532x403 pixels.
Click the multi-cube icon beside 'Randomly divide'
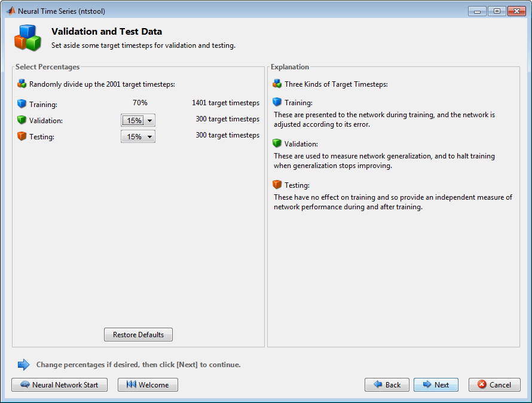pyautogui.click(x=22, y=84)
